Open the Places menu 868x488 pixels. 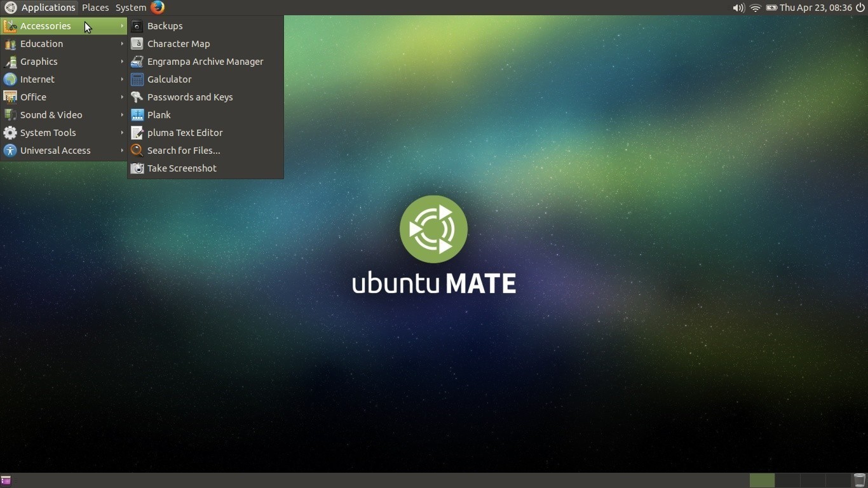pyautogui.click(x=95, y=8)
